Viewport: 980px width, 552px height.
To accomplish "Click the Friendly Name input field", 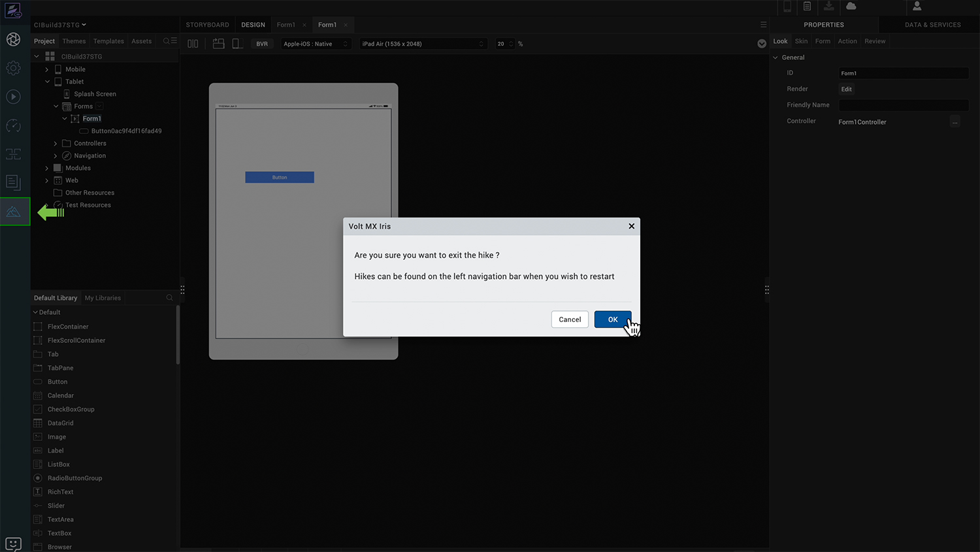I will click(x=903, y=105).
